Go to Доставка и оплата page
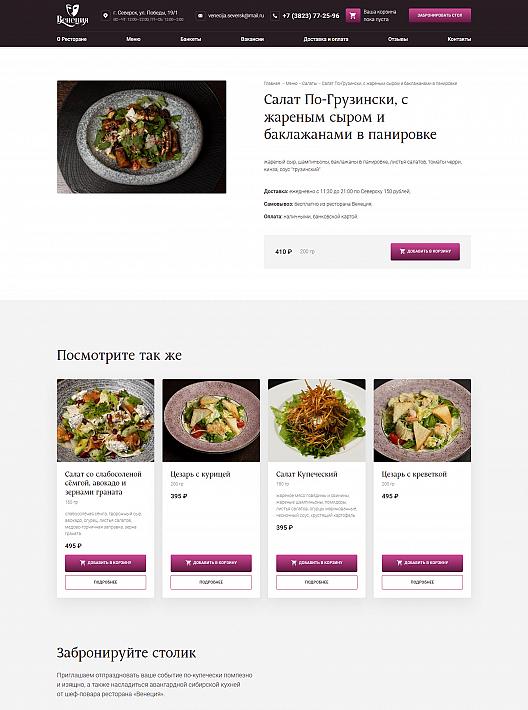Screen dimensions: 528x710 [326, 39]
